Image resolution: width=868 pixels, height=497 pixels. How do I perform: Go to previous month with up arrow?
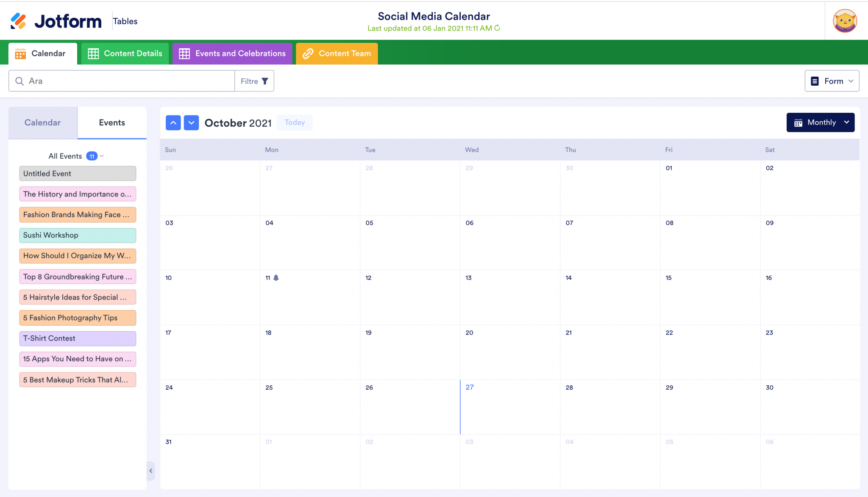[173, 123]
